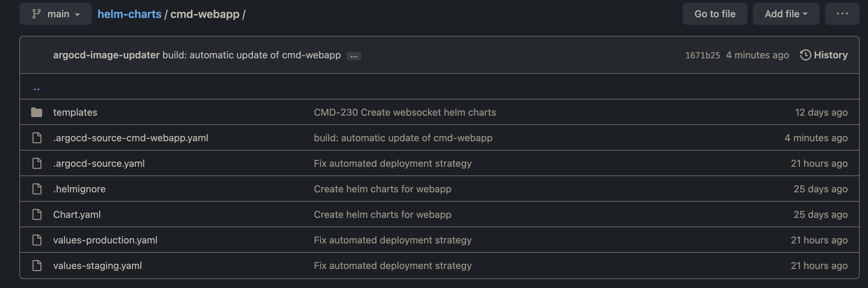
Task: Open the main branch selector dropdown
Action: click(55, 13)
